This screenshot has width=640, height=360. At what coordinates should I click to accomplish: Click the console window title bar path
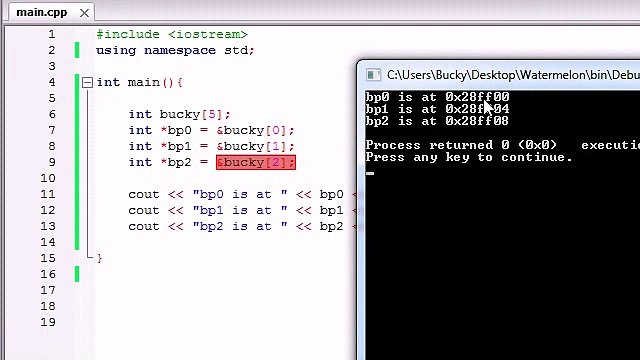coord(513,75)
